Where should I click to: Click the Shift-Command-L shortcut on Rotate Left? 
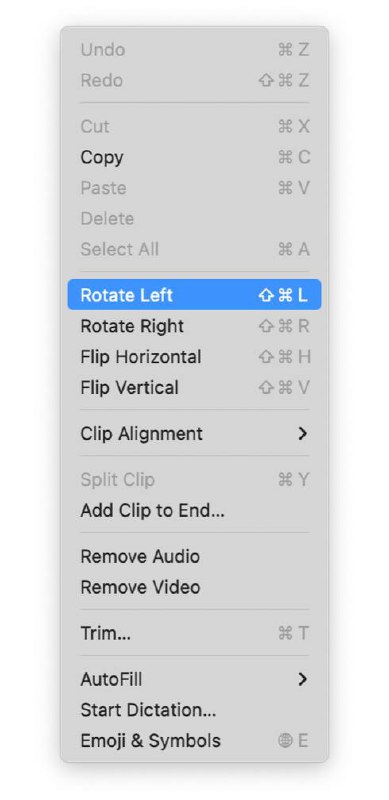point(284,295)
